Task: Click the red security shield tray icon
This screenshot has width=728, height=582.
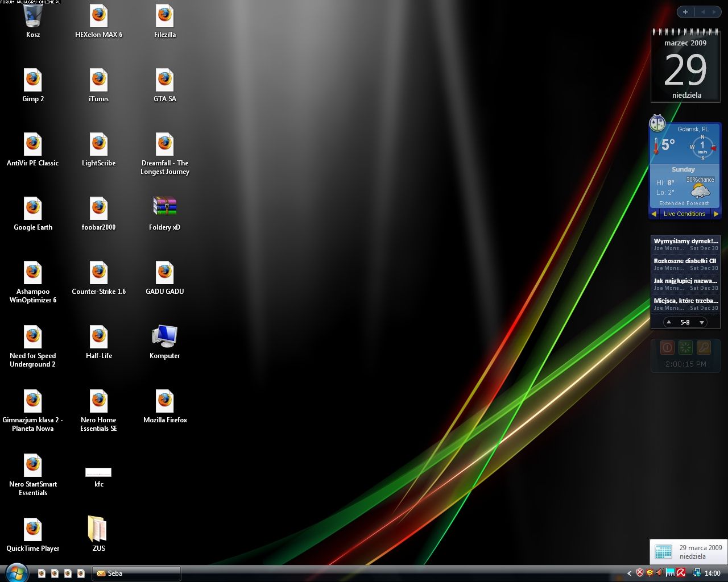Action: coord(640,573)
